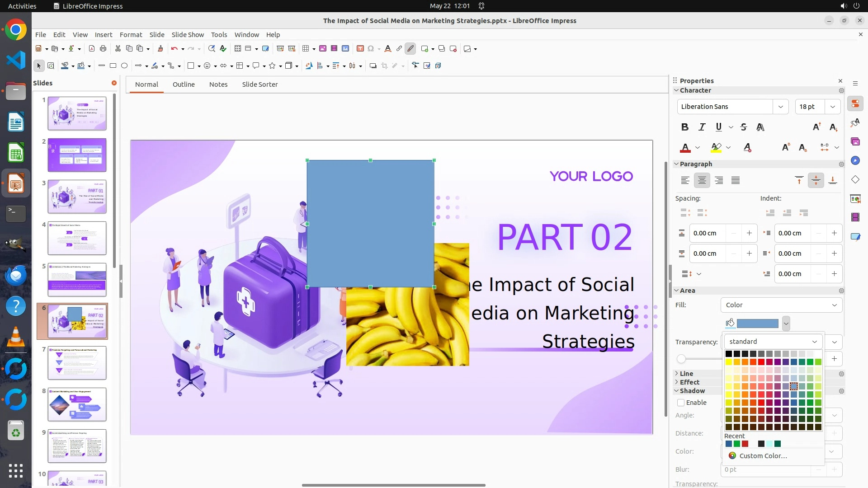Pick the red recent color swatch
The height and width of the screenshot is (488, 868).
tap(745, 444)
